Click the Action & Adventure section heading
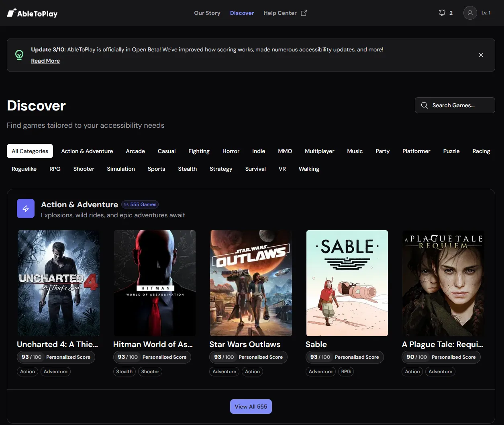The width and height of the screenshot is (504, 425). [80, 204]
